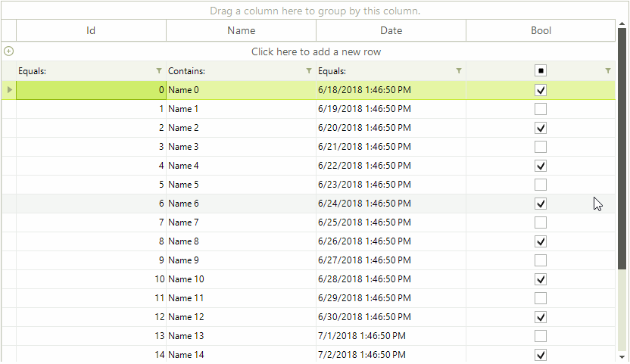
Task: Click the group panel 'Drag a column here' area
Action: [x=315, y=11]
